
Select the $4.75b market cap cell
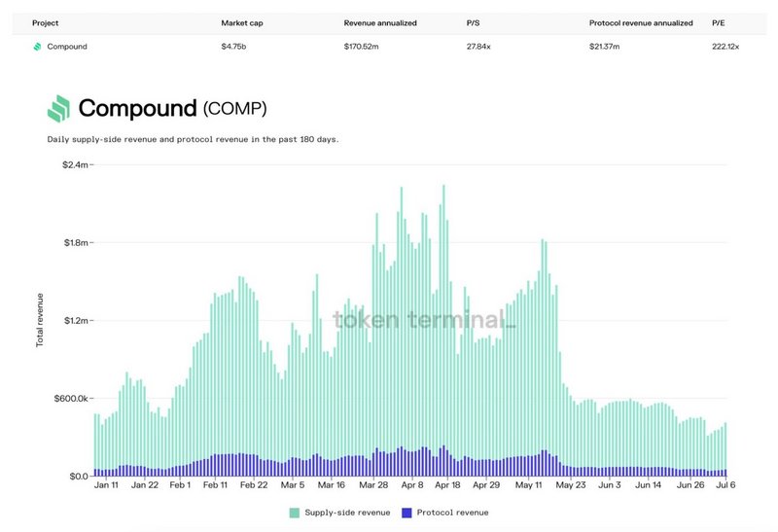click(236, 46)
